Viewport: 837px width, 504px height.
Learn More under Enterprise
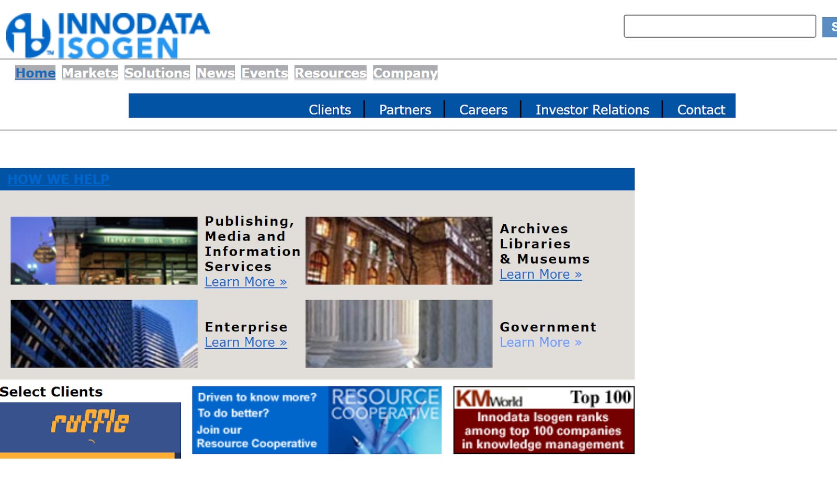(246, 342)
